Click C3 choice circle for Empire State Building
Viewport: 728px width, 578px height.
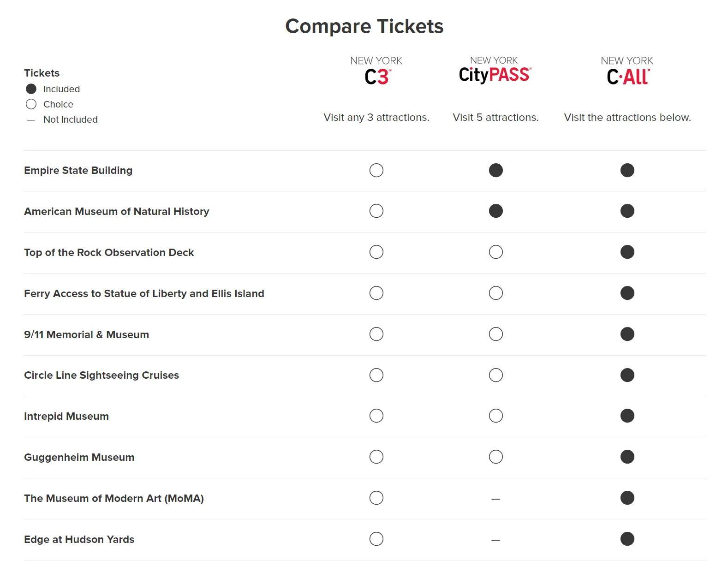376,170
